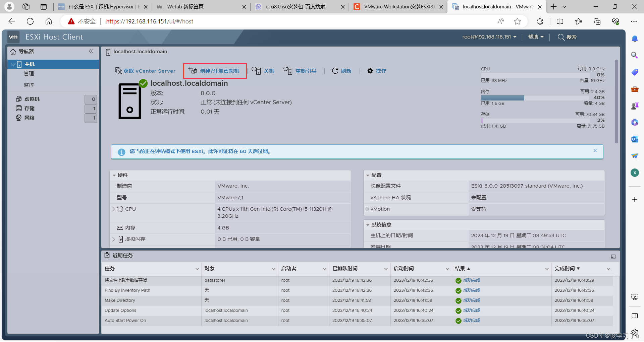Open the Actions (操作) gear menu

coord(377,71)
